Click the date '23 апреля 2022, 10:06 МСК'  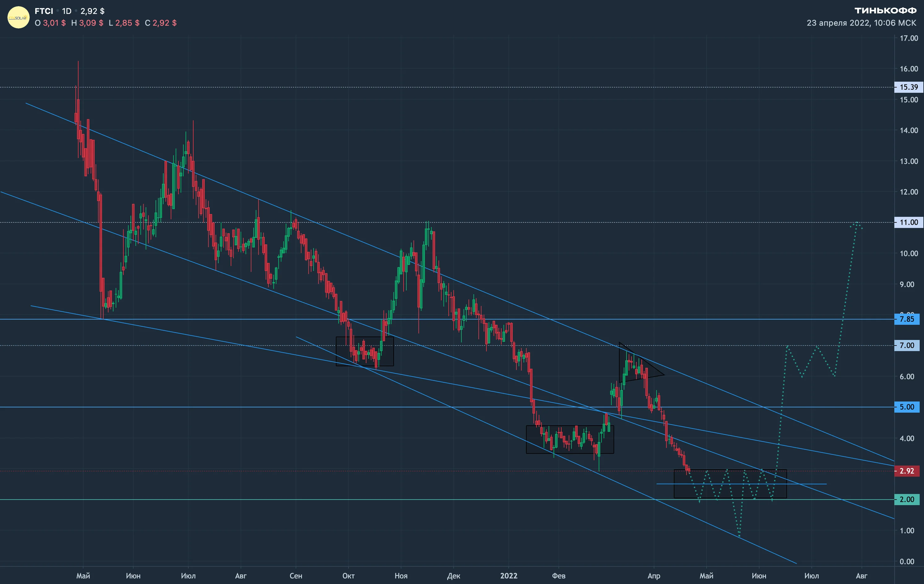coord(862,23)
